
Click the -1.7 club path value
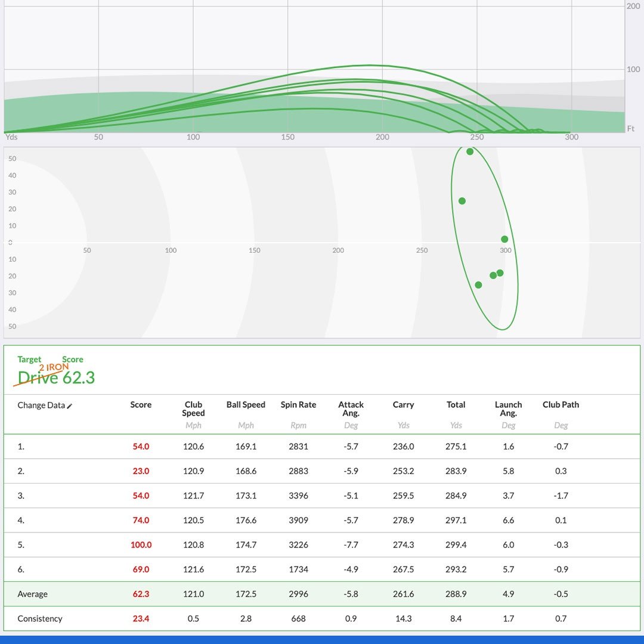[561, 496]
